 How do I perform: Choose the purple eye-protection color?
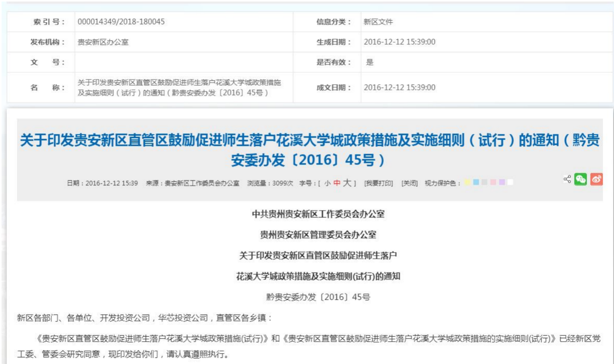coord(502,182)
